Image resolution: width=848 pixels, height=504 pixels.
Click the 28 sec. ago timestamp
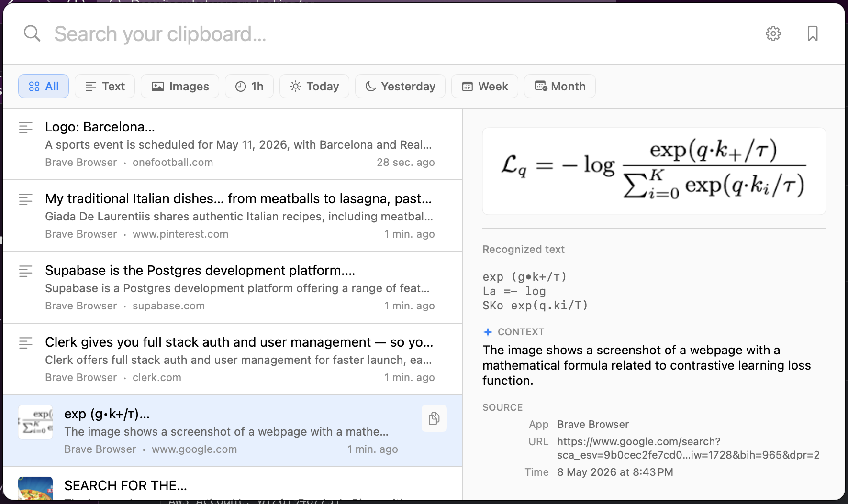(406, 162)
